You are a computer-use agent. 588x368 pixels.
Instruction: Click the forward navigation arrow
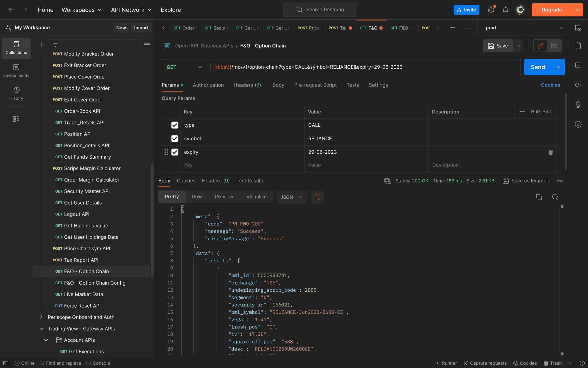[x=24, y=10]
